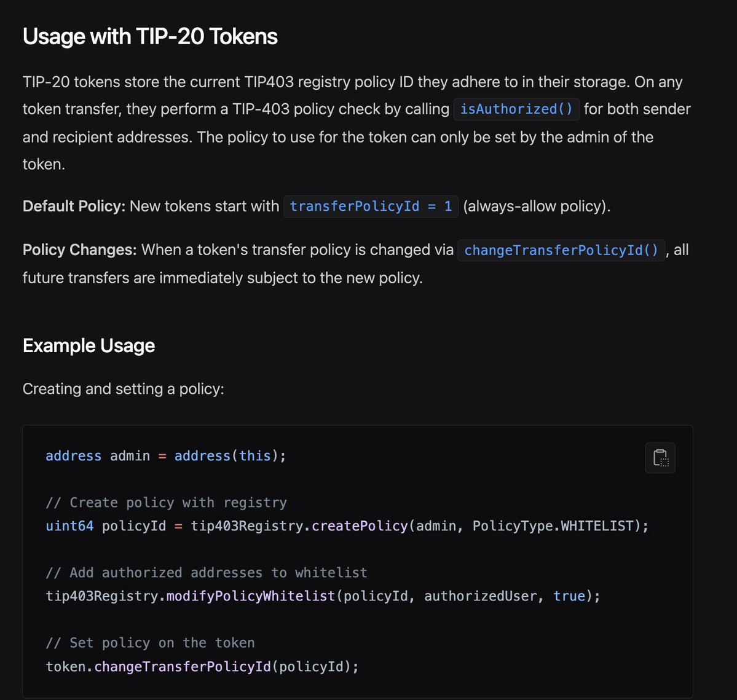
Task: Click the modifyPolicyWhitelist code line
Action: (x=323, y=596)
